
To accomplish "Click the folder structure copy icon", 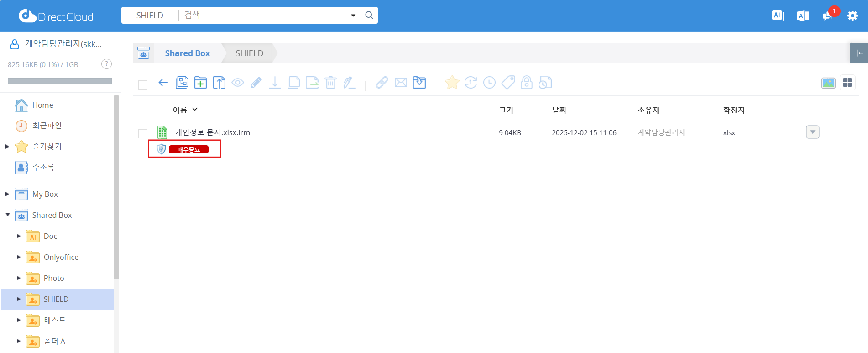I will click(x=182, y=82).
